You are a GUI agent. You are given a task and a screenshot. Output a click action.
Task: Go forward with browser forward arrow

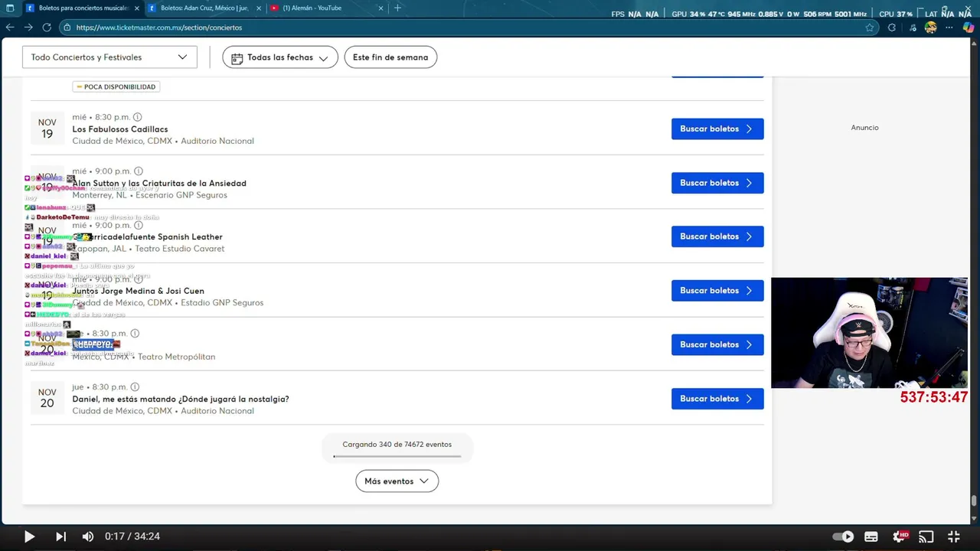(x=28, y=28)
